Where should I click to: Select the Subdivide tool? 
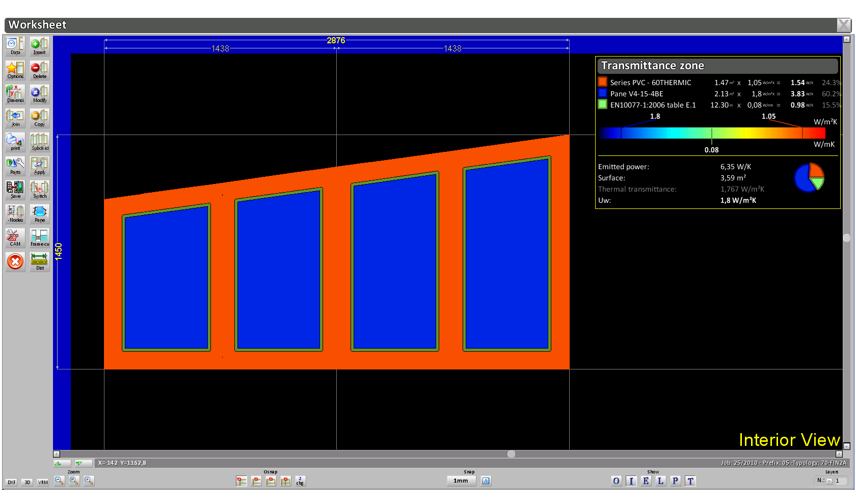(39, 142)
